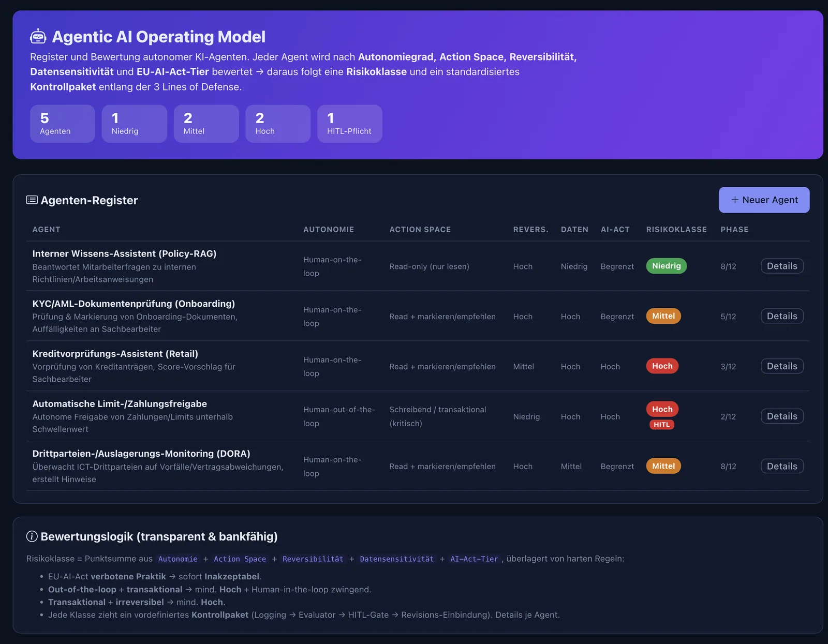Image resolution: width=828 pixels, height=644 pixels.
Task: Click the Kontrollpaket rule bullet
Action: point(304,615)
